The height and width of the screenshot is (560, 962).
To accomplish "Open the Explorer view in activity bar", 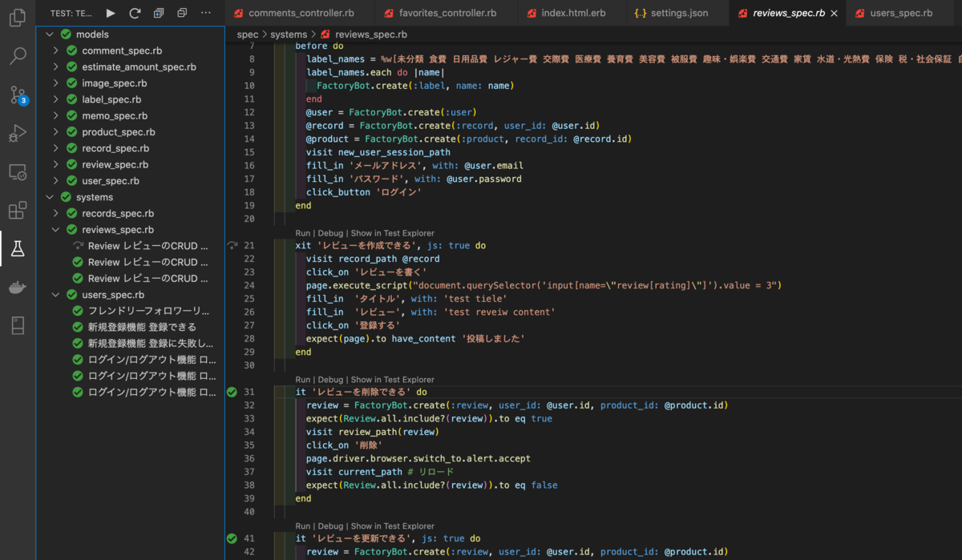I will tap(17, 18).
